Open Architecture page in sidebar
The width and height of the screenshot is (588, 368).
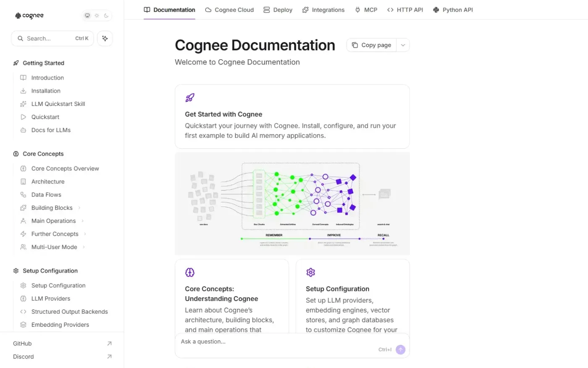[48, 182]
